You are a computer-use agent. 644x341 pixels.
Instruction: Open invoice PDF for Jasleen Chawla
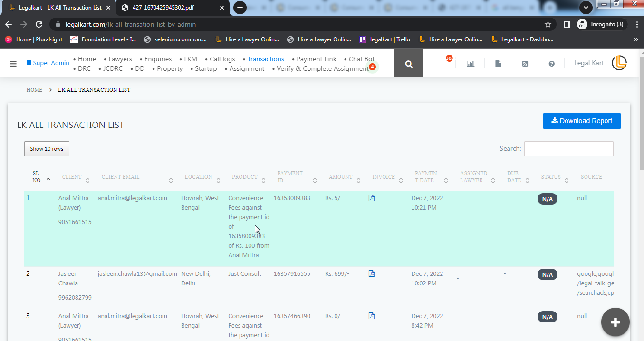[372, 273]
